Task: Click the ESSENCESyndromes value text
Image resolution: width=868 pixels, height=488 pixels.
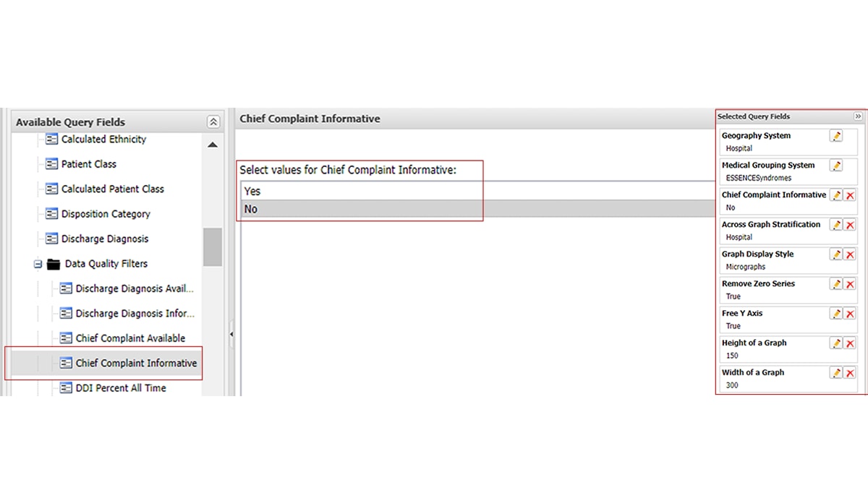Action: coord(759,178)
